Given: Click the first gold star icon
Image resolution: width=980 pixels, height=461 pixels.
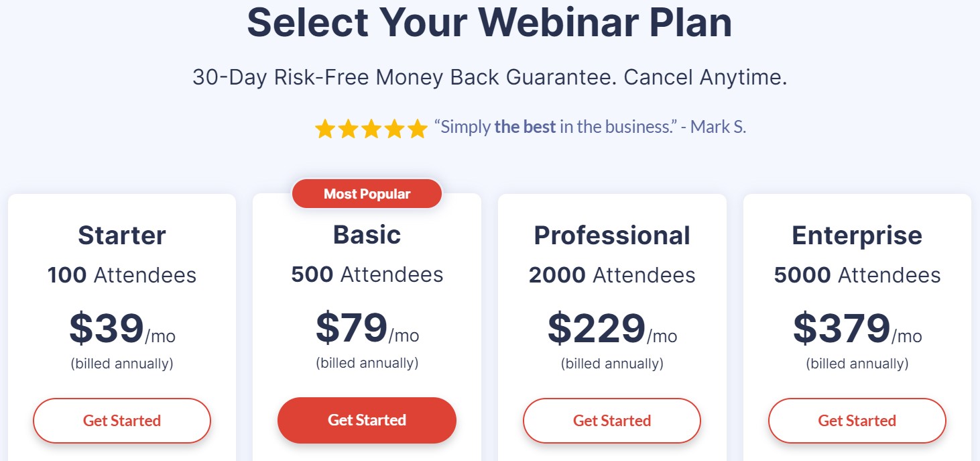Looking at the screenshot, I should click(x=325, y=128).
